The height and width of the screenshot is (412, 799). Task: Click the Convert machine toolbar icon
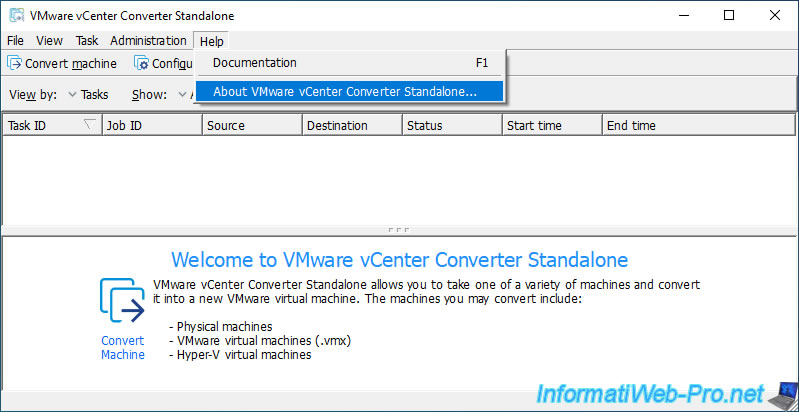15,63
